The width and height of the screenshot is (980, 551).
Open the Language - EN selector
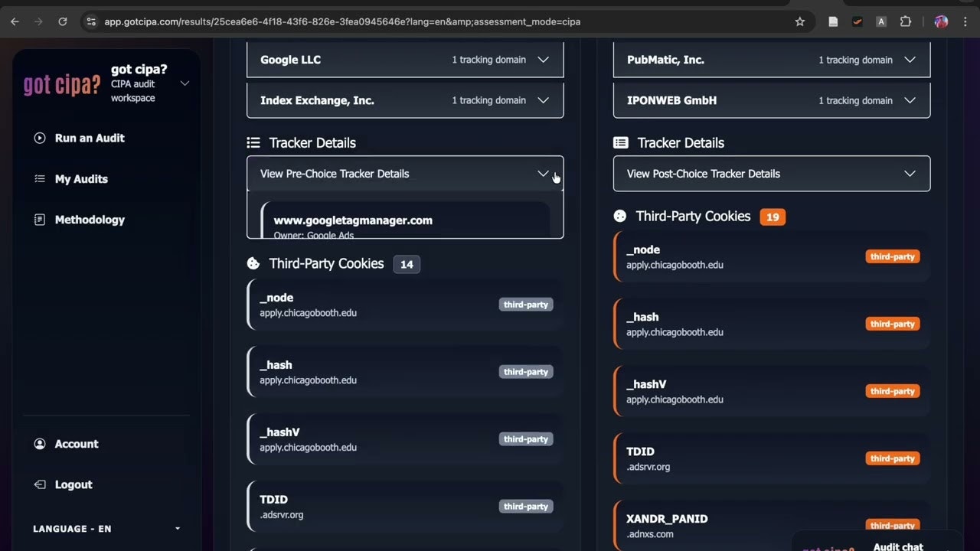106,529
